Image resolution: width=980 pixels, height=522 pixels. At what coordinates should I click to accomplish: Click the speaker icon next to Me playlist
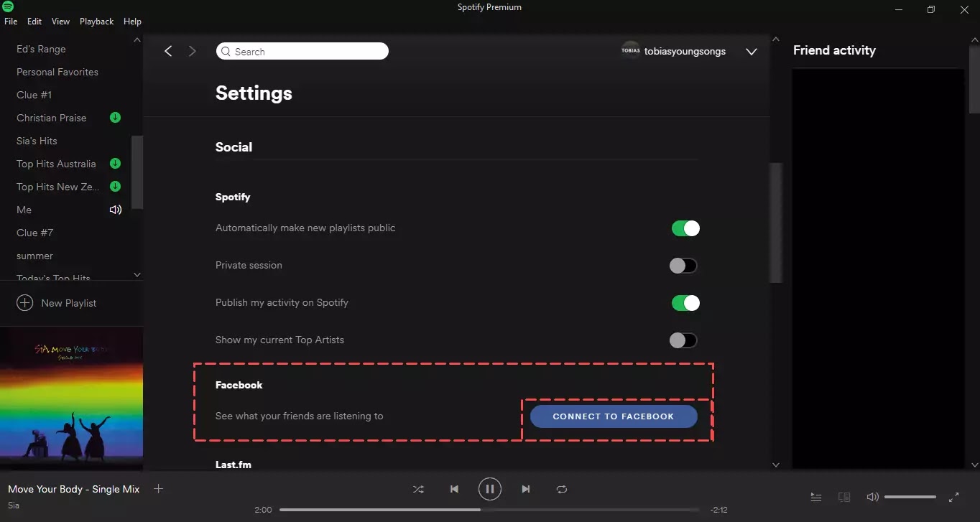click(x=115, y=210)
